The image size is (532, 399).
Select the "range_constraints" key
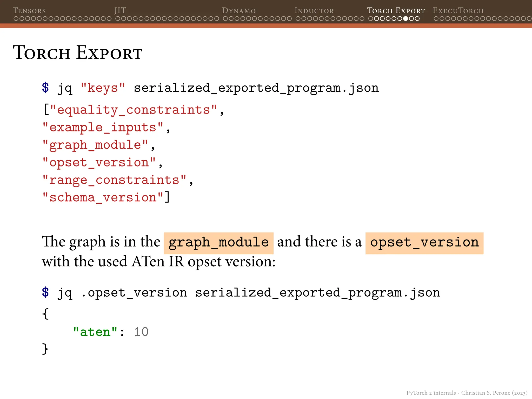tap(114, 180)
